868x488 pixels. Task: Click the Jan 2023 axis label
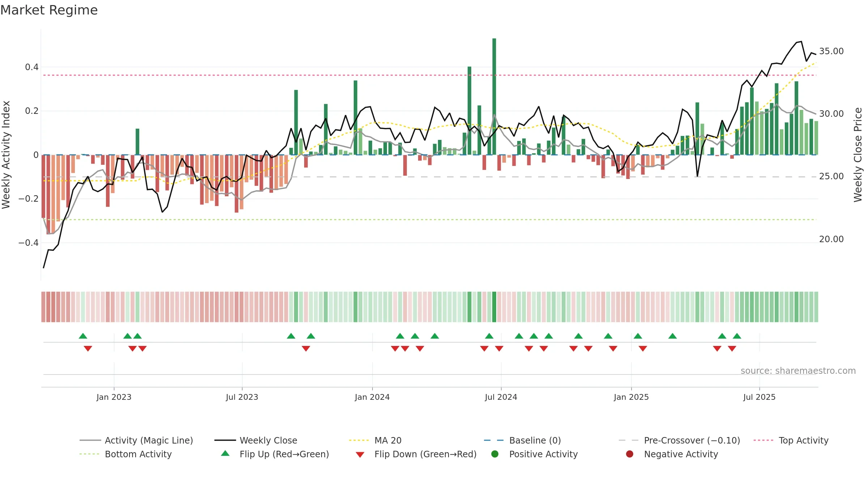pyautogui.click(x=114, y=397)
